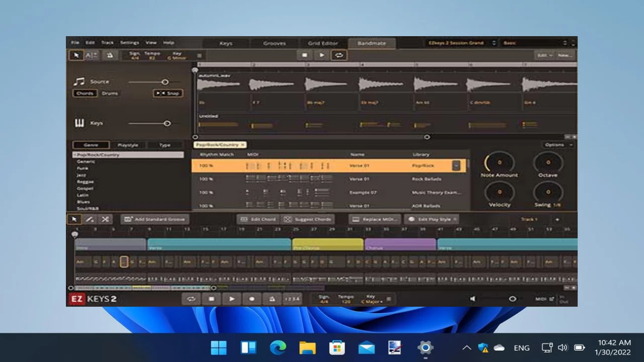The width and height of the screenshot is (644, 362).
Task: Adjust the Swing knob
Action: point(548,192)
